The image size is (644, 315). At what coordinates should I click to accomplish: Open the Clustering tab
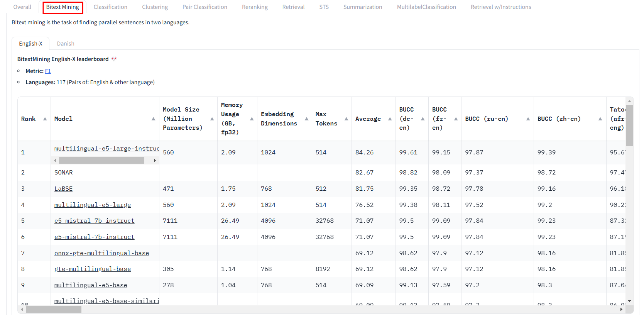tap(155, 7)
